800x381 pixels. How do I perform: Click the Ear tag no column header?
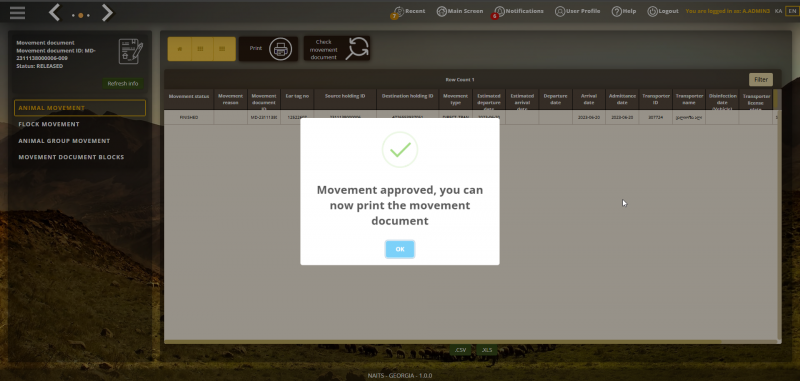click(297, 99)
